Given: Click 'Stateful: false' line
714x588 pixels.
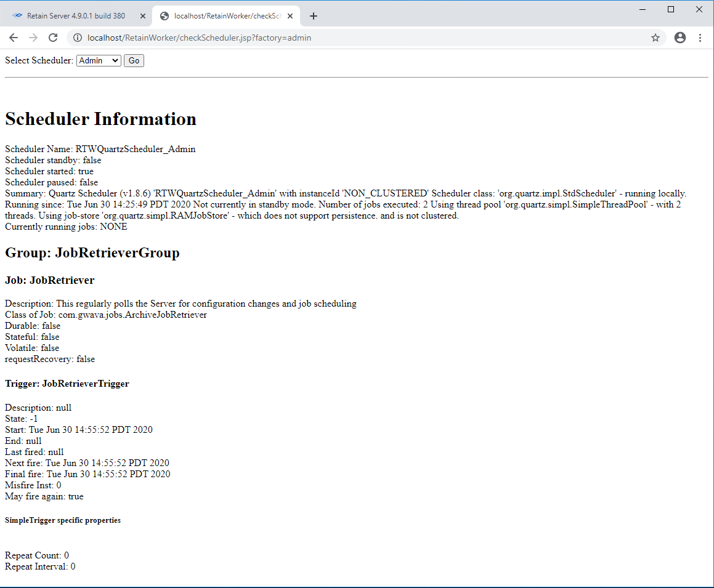Looking at the screenshot, I should (32, 337).
